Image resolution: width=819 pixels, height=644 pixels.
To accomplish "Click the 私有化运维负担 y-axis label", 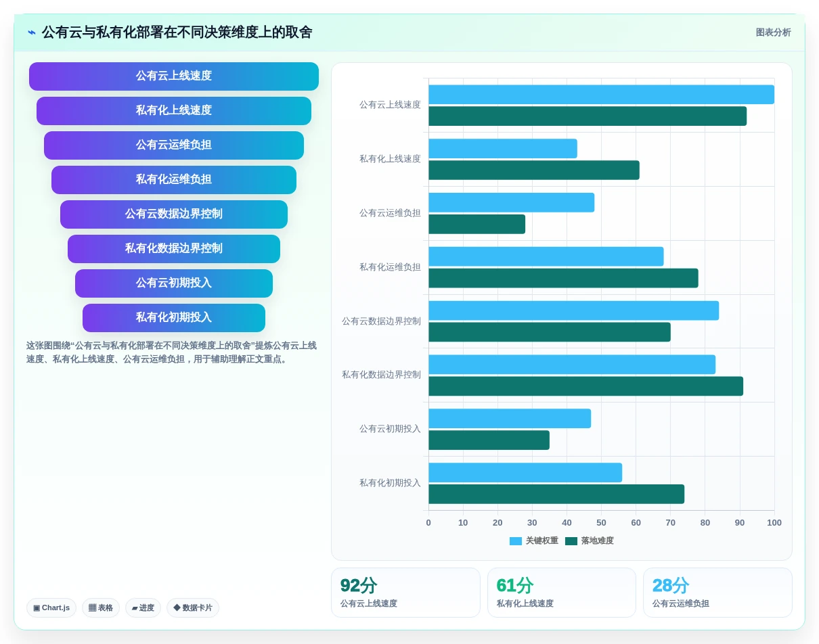I will tap(390, 267).
